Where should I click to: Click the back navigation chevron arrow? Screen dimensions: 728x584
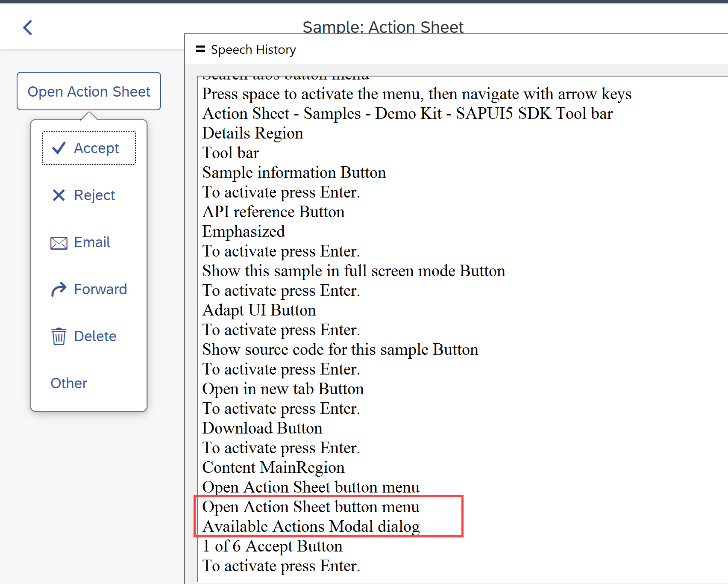(x=27, y=27)
